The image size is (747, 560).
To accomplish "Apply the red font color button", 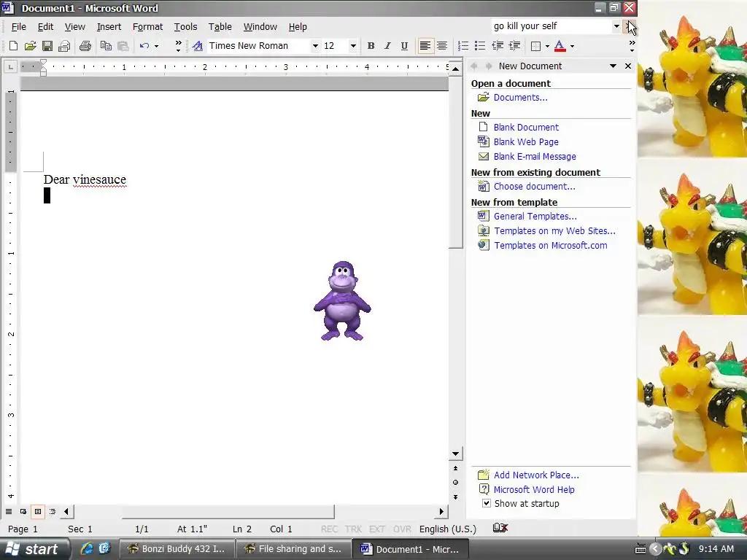I will coord(560,46).
